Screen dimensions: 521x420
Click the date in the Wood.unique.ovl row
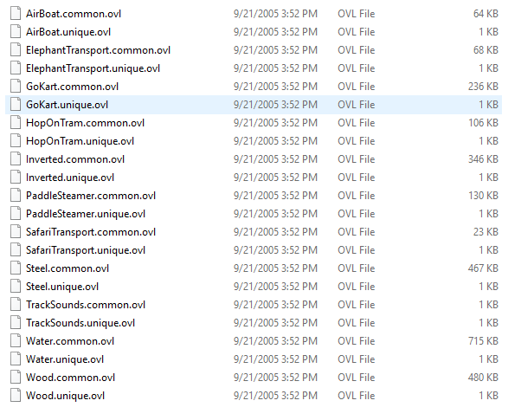click(275, 396)
